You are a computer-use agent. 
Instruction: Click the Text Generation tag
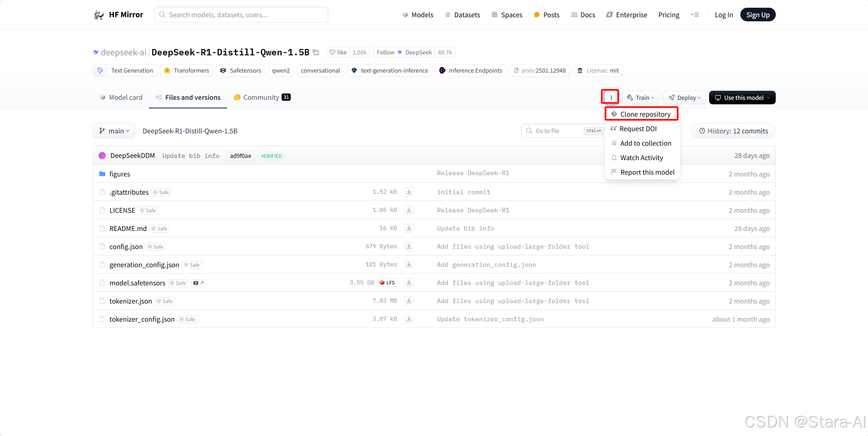coord(125,70)
